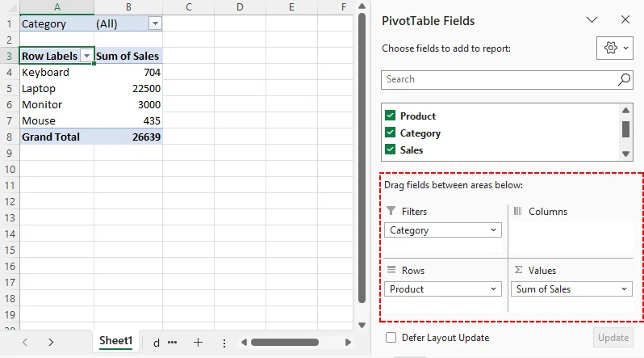Click the field list scroll up arrow

point(625,110)
